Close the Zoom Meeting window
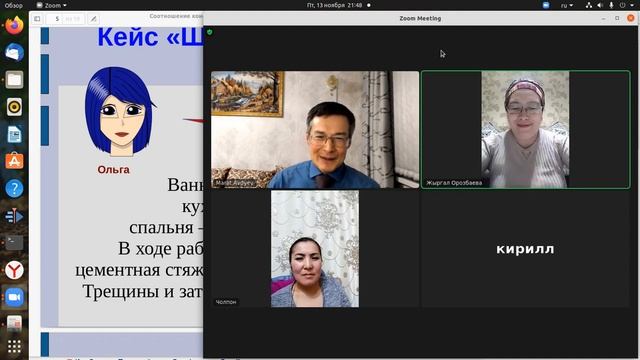The width and height of the screenshot is (640, 360). click(x=631, y=18)
